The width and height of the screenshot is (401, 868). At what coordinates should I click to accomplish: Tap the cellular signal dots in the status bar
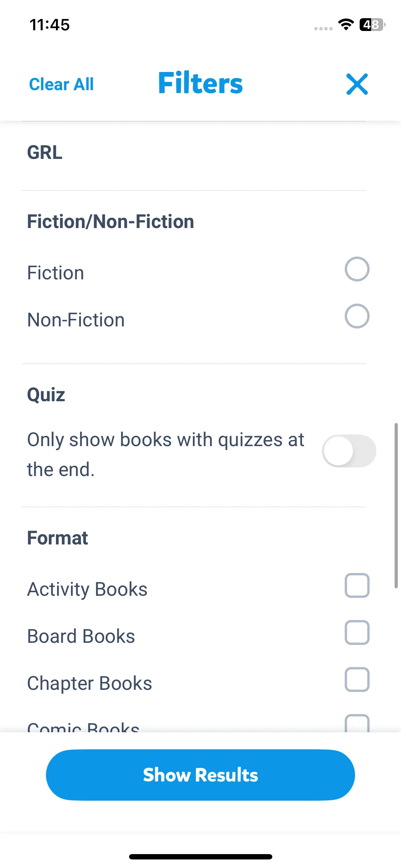[323, 29]
